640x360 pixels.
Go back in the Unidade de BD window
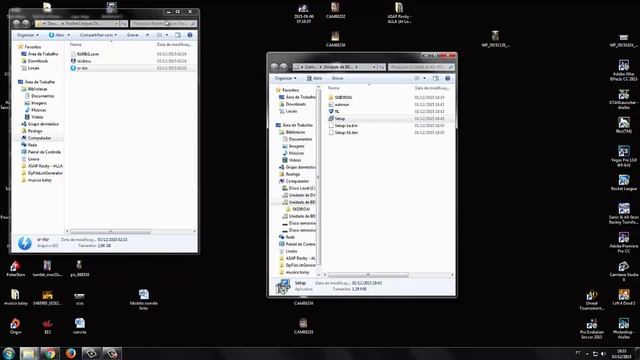pyautogui.click(x=274, y=67)
